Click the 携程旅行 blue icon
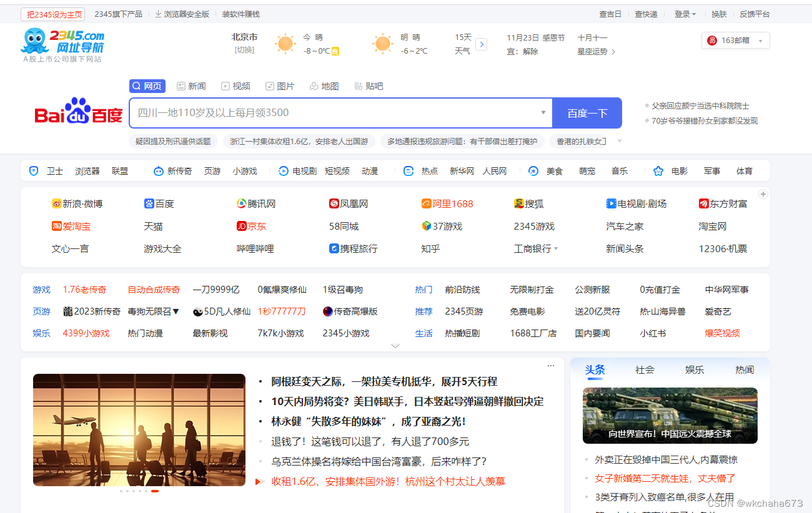Screen dimensions: 812x513 pyautogui.click(x=334, y=248)
